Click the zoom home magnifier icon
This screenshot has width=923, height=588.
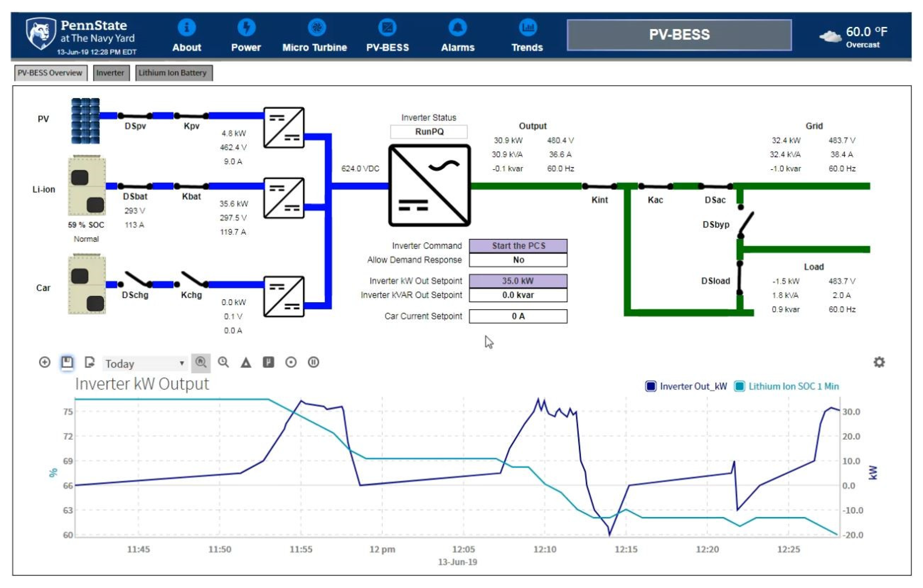point(201,362)
